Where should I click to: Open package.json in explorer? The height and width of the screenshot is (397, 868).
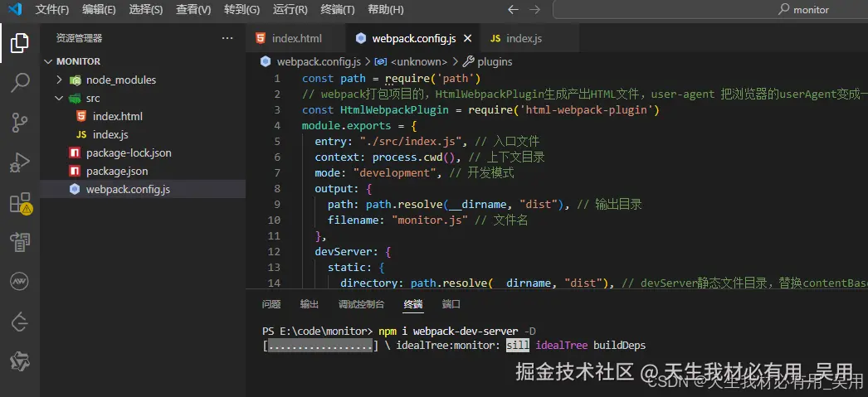click(143, 171)
